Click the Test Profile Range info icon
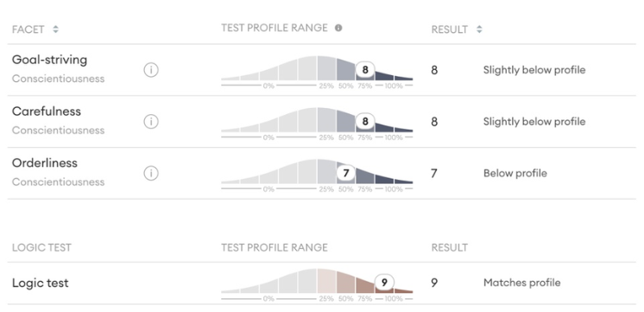This screenshot has height=312, width=644. [338, 28]
